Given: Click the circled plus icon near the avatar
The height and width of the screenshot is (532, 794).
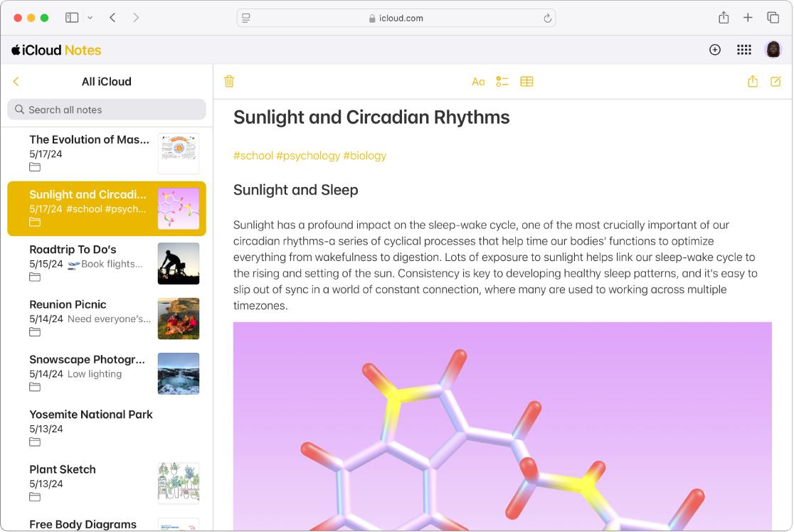Looking at the screenshot, I should pos(714,50).
